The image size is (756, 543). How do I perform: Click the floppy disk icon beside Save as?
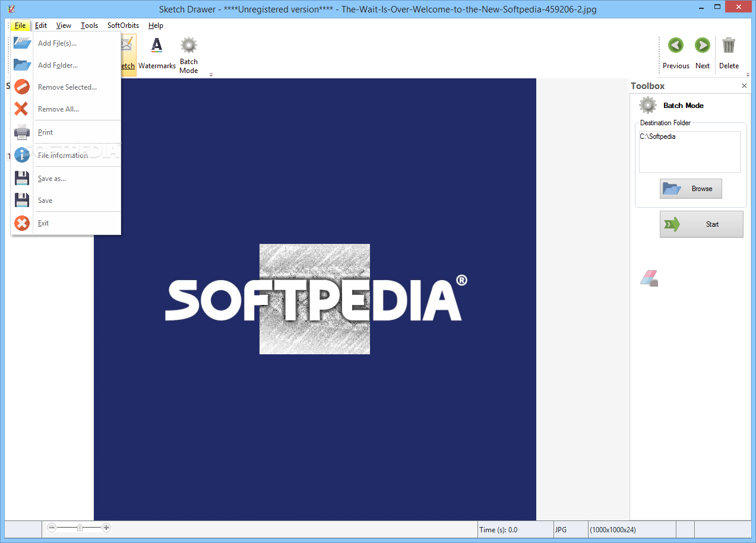pos(22,178)
